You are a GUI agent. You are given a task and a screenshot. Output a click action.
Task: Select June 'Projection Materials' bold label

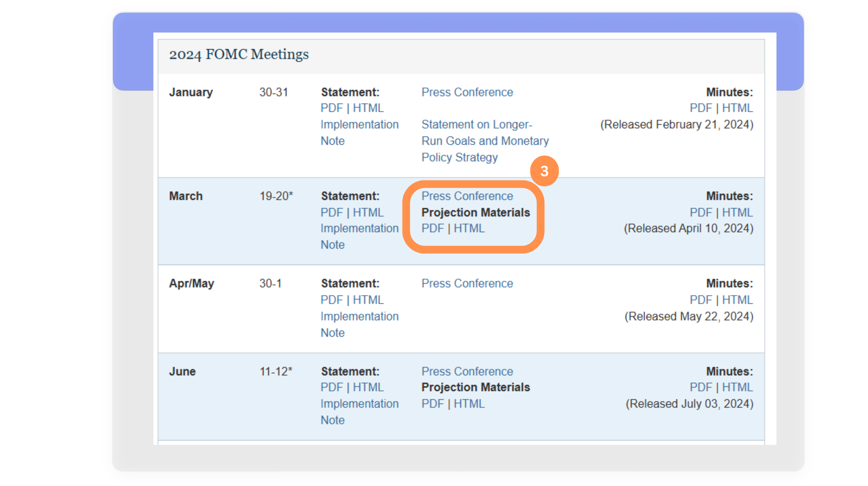pos(475,387)
